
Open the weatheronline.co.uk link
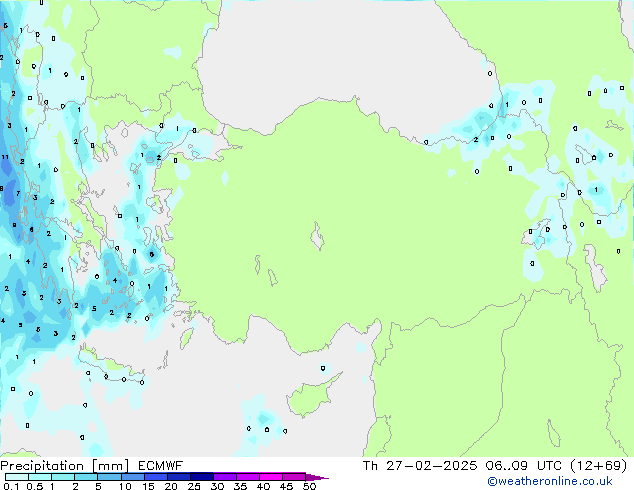550,481
